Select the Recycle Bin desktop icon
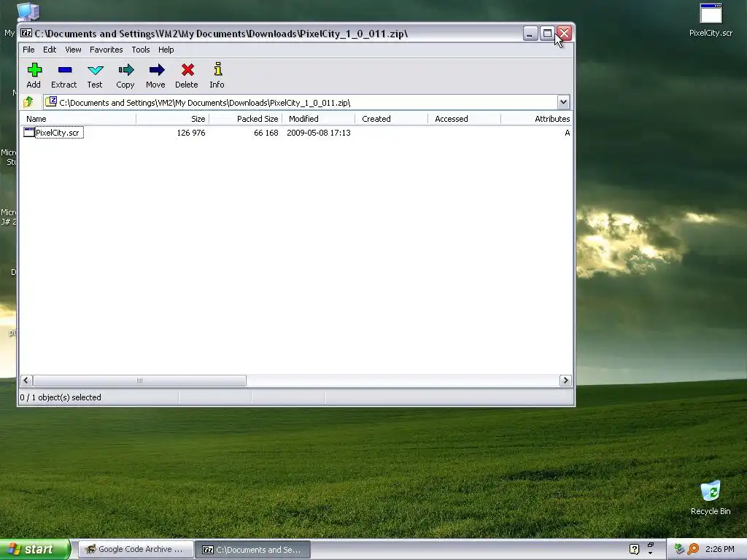Viewport: 747px width, 560px height. click(711, 498)
